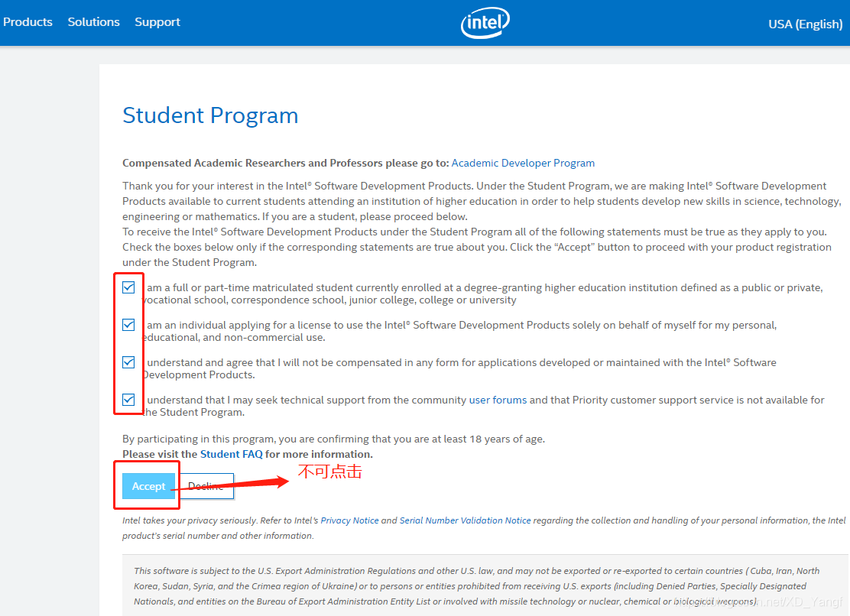
Task: Click the export regulations notice text
Action: (477, 586)
